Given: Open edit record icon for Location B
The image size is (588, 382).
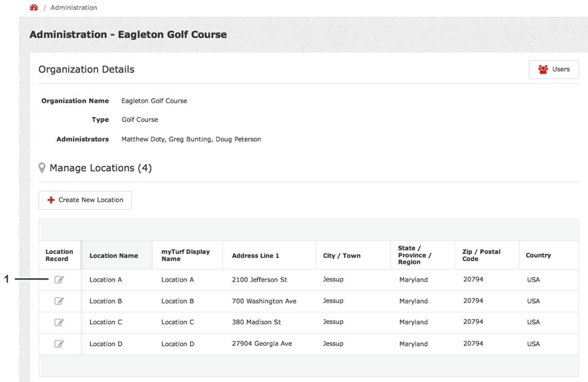Looking at the screenshot, I should coord(59,301).
